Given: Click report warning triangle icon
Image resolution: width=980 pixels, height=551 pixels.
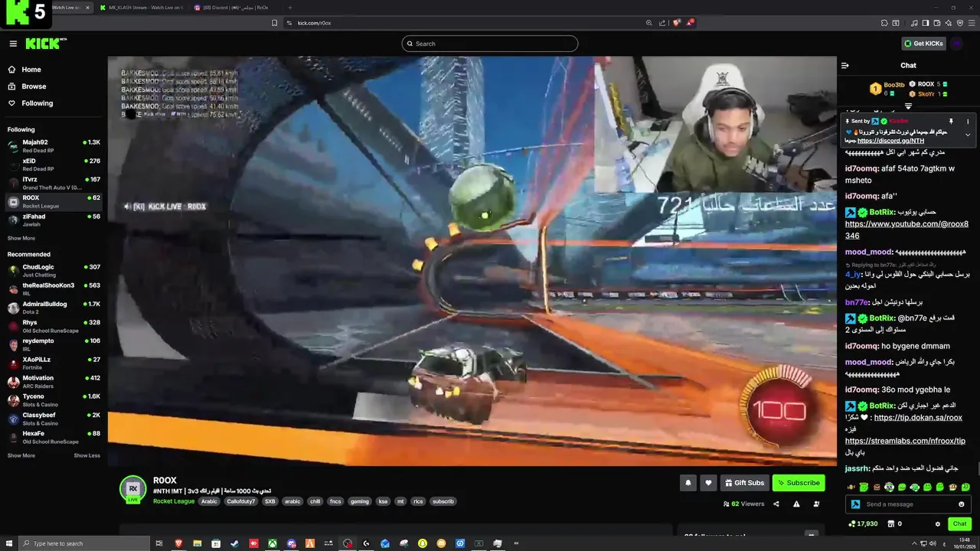Looking at the screenshot, I should point(796,504).
